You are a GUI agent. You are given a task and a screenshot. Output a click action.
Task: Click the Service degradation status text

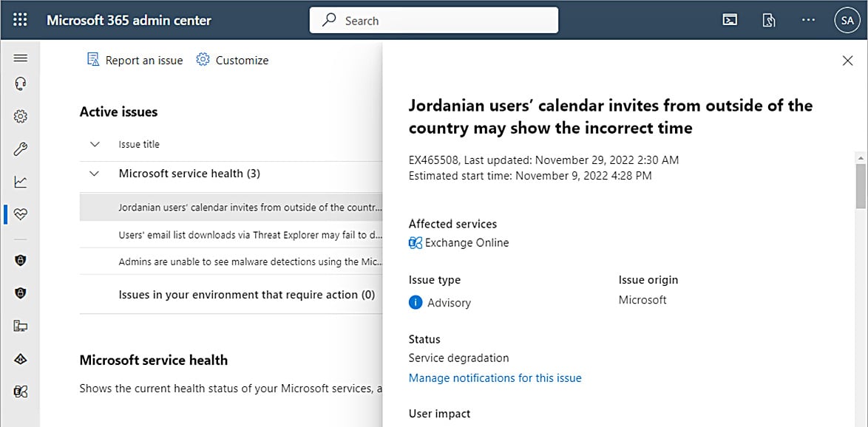[458, 358]
